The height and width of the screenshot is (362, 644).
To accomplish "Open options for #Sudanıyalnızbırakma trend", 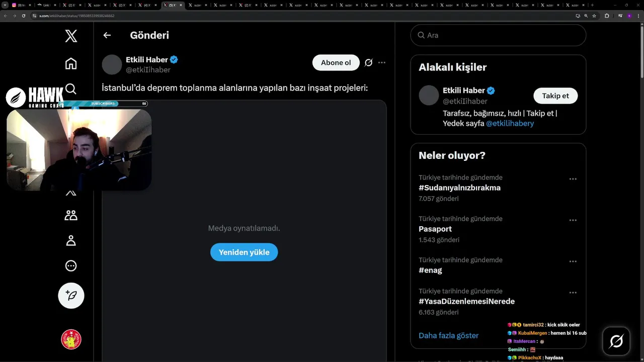I will [573, 179].
